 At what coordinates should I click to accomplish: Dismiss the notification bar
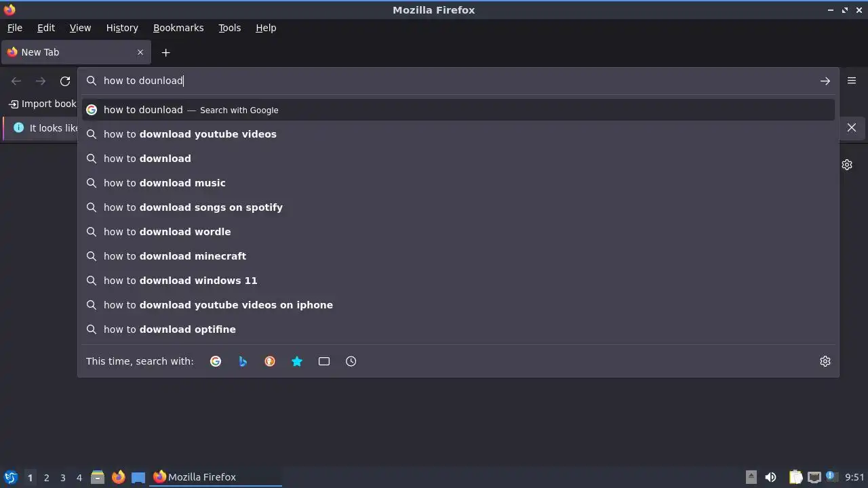(852, 127)
